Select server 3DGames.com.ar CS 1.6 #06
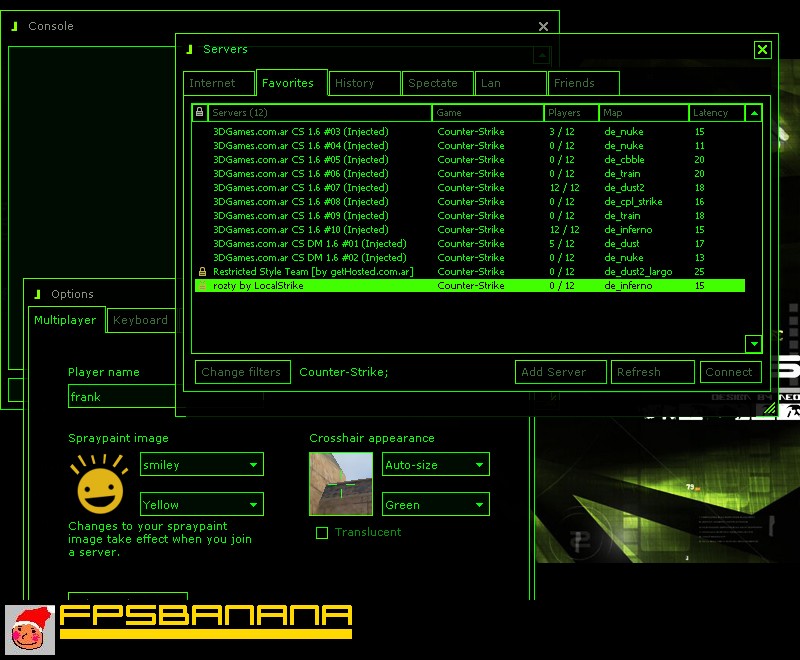This screenshot has width=800, height=660. [x=470, y=174]
